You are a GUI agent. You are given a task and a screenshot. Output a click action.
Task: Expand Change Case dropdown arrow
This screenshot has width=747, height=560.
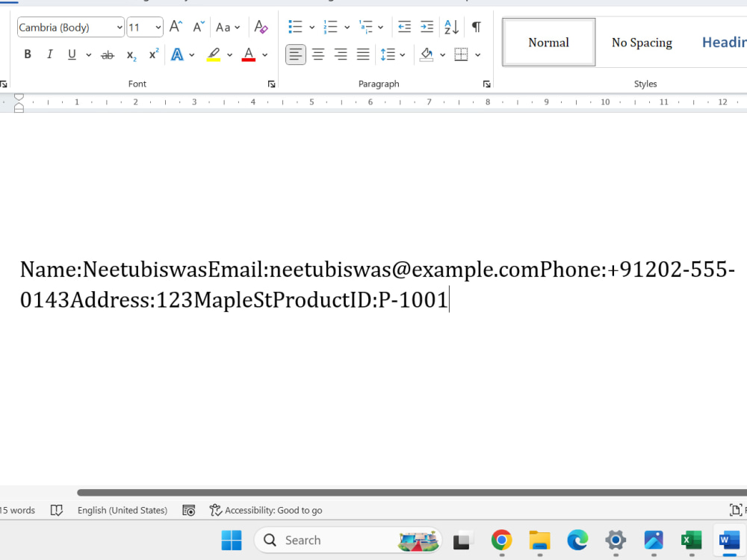tap(238, 28)
